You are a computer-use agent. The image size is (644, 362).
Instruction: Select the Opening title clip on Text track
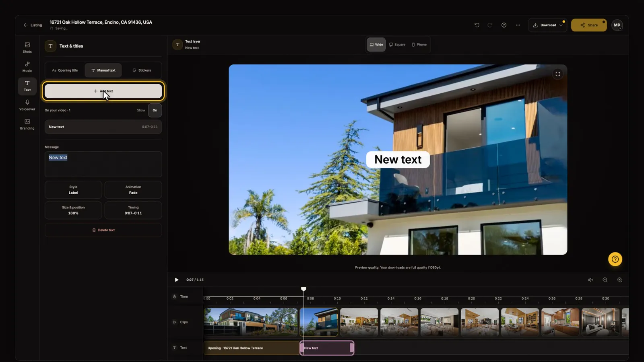pyautogui.click(x=251, y=348)
